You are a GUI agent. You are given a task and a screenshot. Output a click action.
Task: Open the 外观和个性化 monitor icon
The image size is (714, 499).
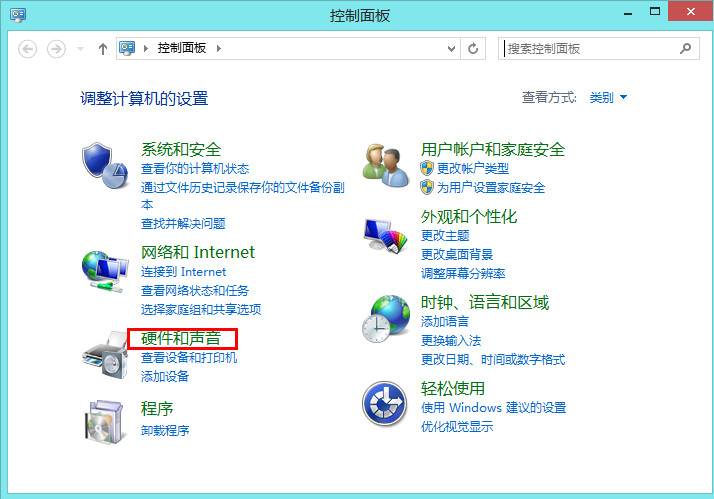pos(385,235)
